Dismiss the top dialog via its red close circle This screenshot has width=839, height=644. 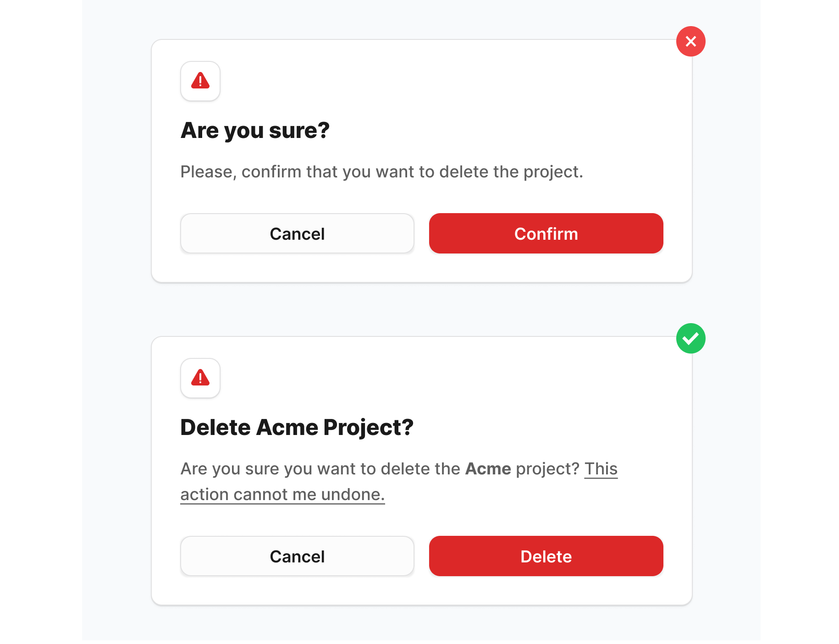coord(690,41)
